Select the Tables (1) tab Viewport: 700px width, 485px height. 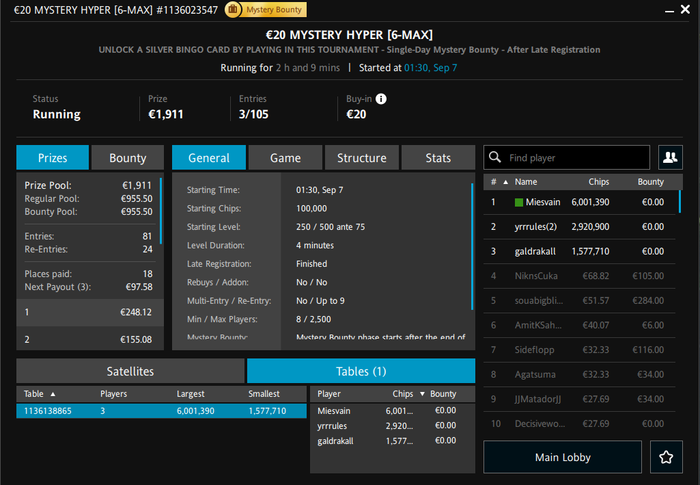pyautogui.click(x=361, y=371)
